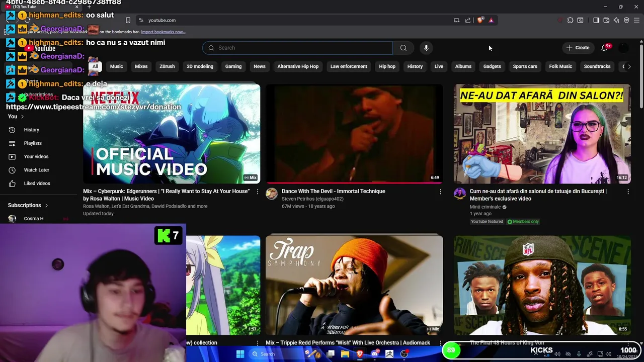The width and height of the screenshot is (644, 362).
Task: Open Brave Shields lion icon in address bar
Action: [480, 20]
